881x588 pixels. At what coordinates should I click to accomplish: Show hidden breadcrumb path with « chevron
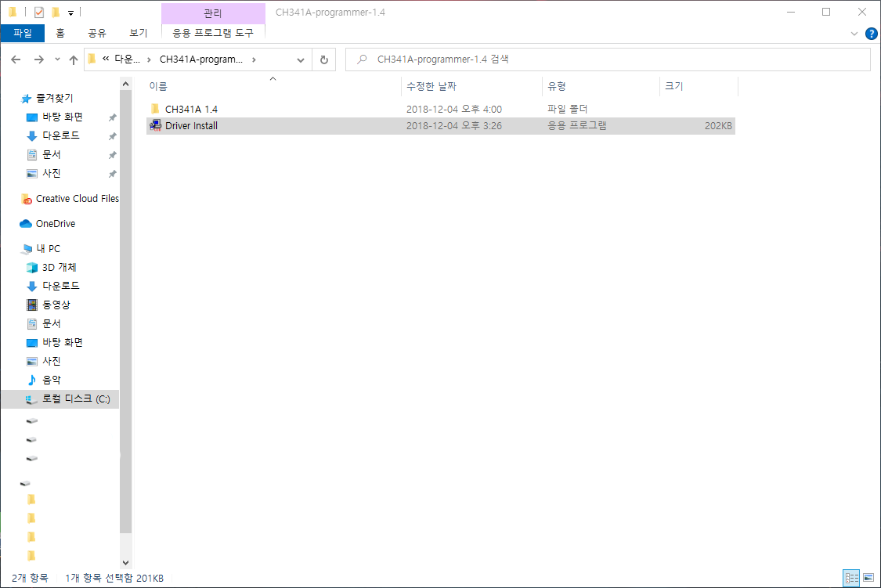(x=106, y=59)
